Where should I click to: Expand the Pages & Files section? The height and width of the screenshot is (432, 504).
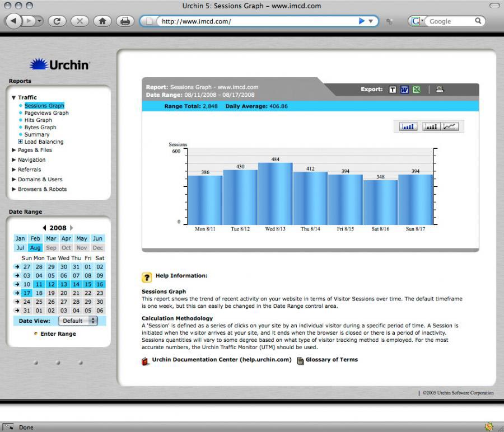(14, 150)
